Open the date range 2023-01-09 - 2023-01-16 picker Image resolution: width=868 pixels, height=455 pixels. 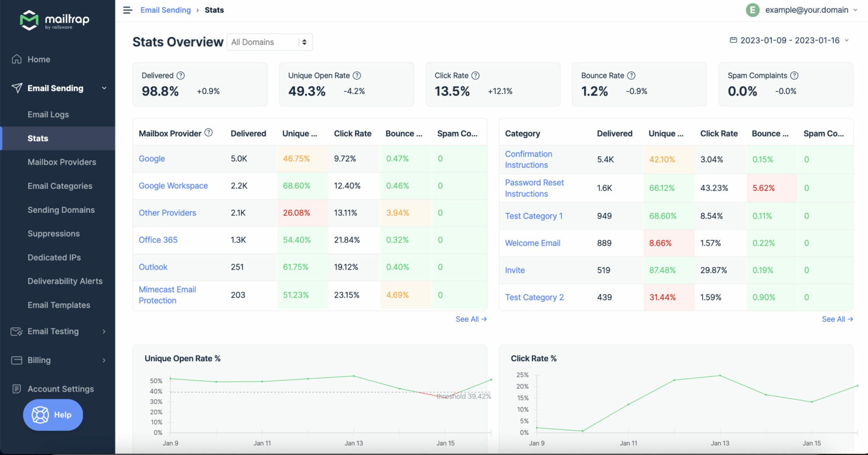pyautogui.click(x=789, y=40)
